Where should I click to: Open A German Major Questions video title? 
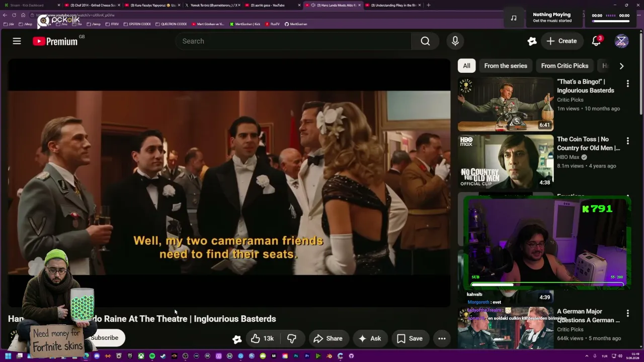tap(589, 316)
